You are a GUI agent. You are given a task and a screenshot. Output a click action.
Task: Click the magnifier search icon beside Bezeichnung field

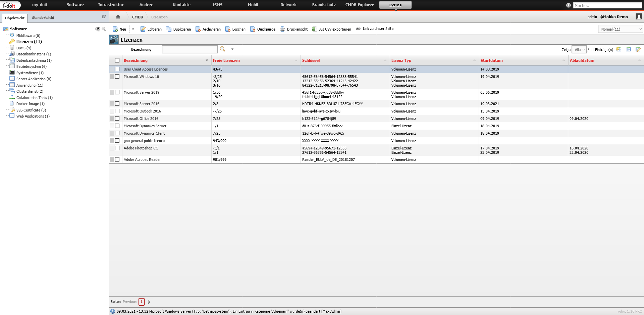222,49
